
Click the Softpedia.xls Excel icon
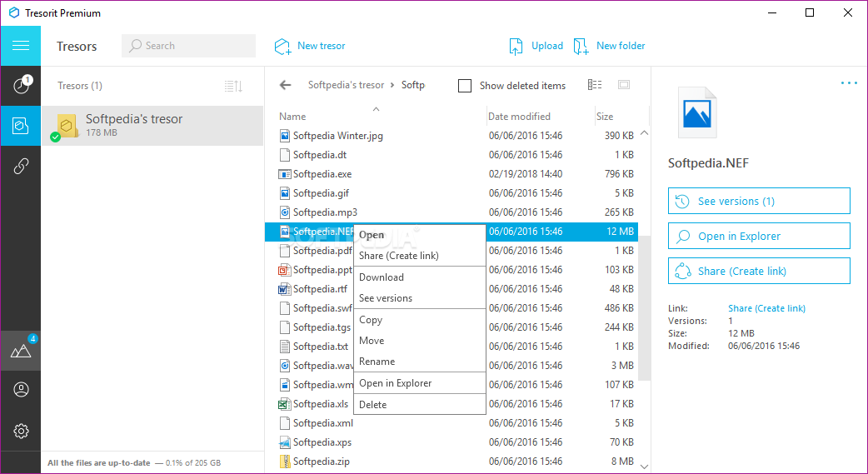coord(285,404)
